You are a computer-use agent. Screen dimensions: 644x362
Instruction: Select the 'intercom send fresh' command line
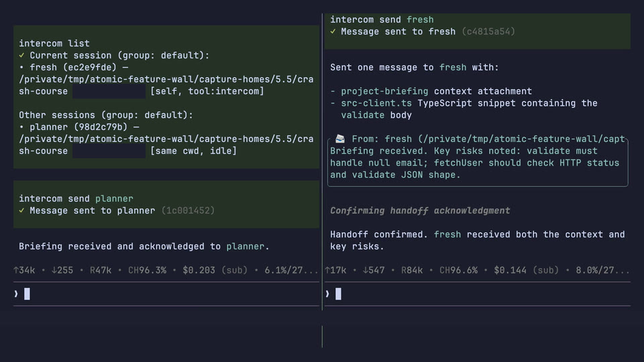pos(382,19)
